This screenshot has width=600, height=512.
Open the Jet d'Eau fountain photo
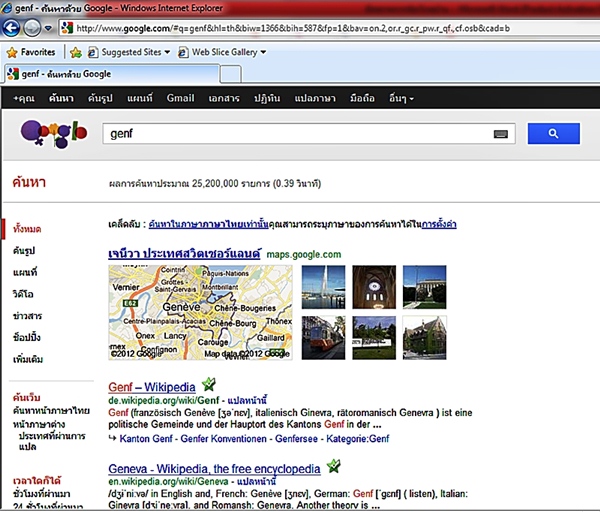(x=323, y=287)
